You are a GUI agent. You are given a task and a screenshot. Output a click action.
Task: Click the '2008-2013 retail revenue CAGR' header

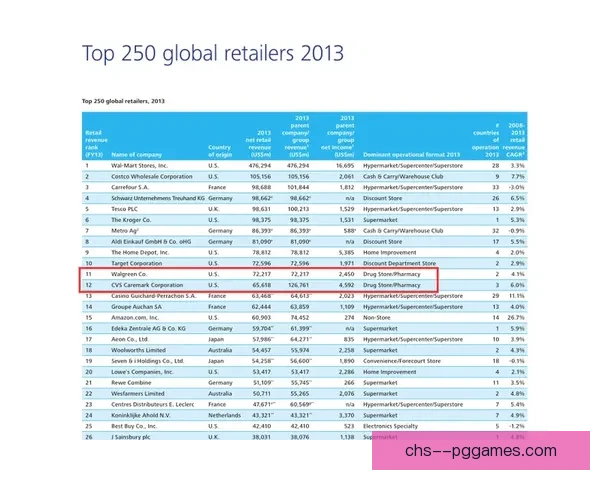click(514, 140)
